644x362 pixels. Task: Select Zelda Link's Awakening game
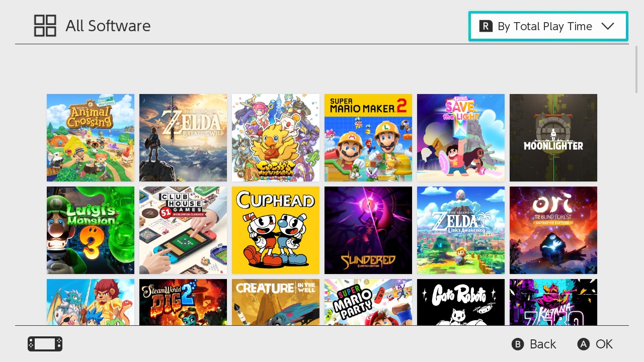coord(461,230)
